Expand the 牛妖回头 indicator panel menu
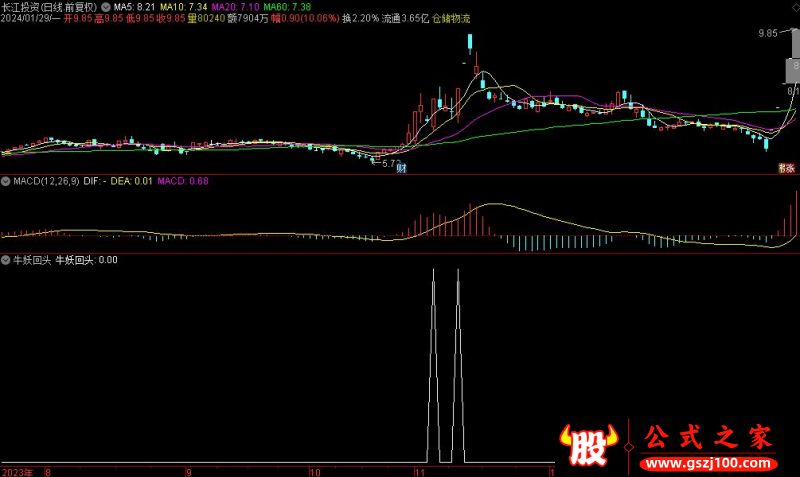This screenshot has width=800, height=477. (5, 259)
